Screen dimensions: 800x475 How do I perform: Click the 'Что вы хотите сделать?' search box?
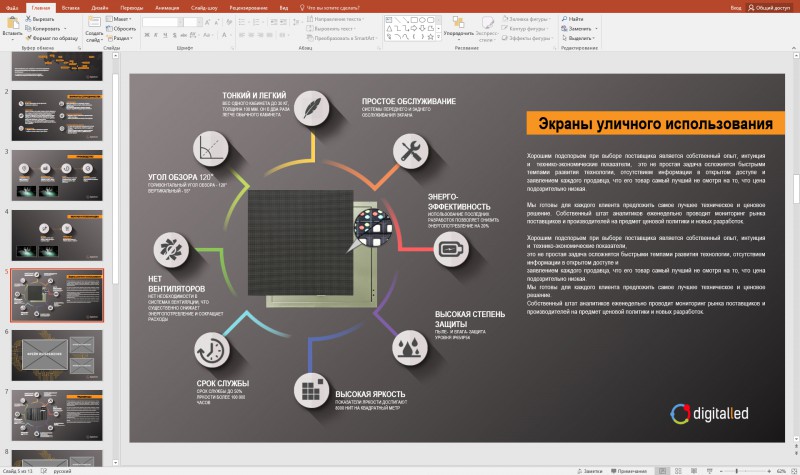[x=330, y=8]
